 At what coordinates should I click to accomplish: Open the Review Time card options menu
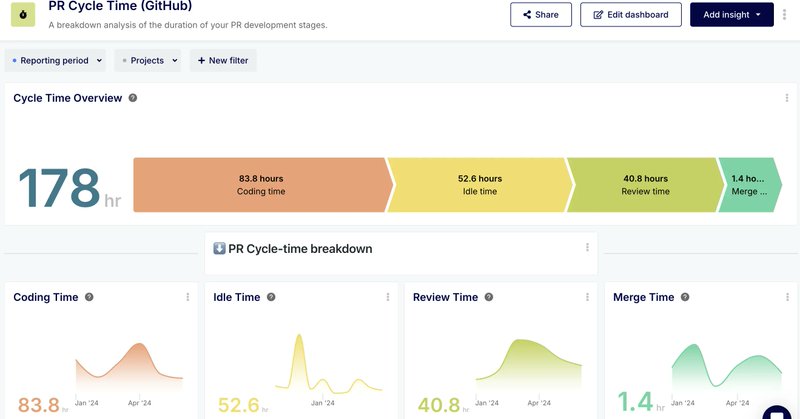coord(587,297)
